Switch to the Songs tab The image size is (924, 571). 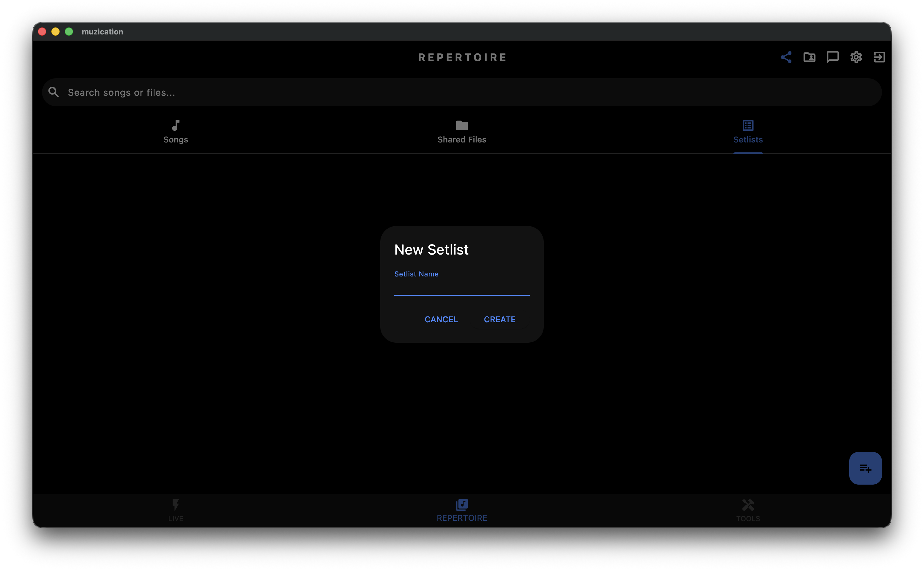coord(176,132)
